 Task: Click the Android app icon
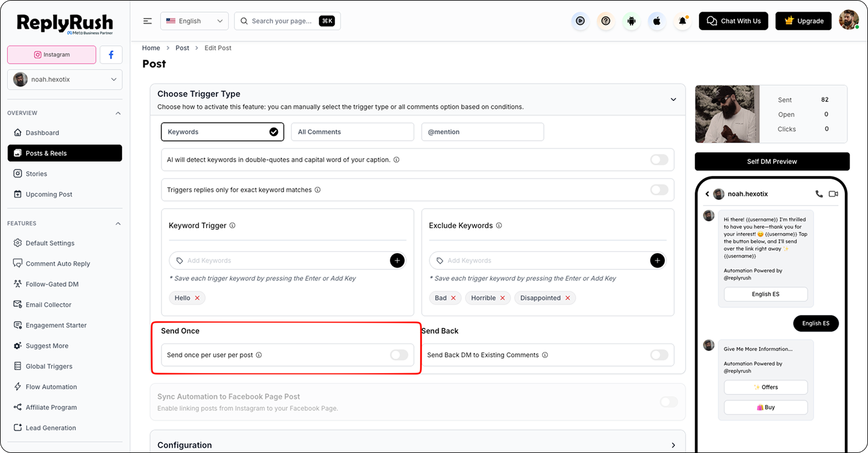pos(631,21)
